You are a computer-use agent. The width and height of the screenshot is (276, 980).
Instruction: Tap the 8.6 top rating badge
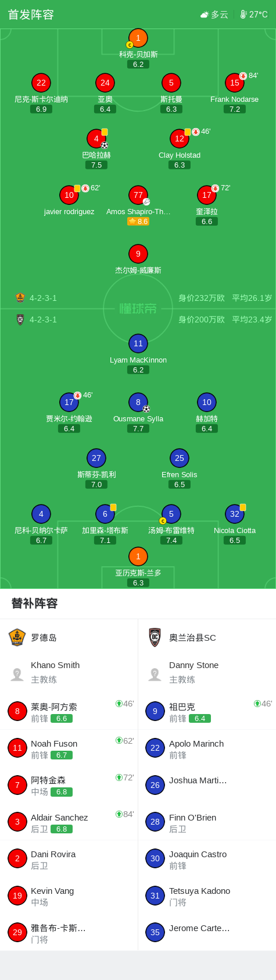(138, 222)
